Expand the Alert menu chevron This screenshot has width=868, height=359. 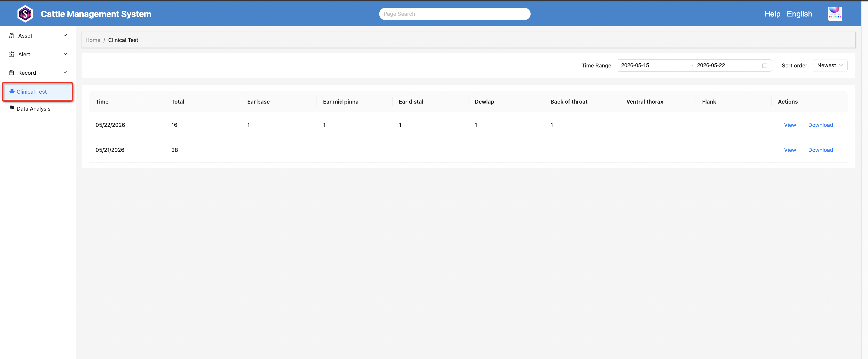point(65,54)
